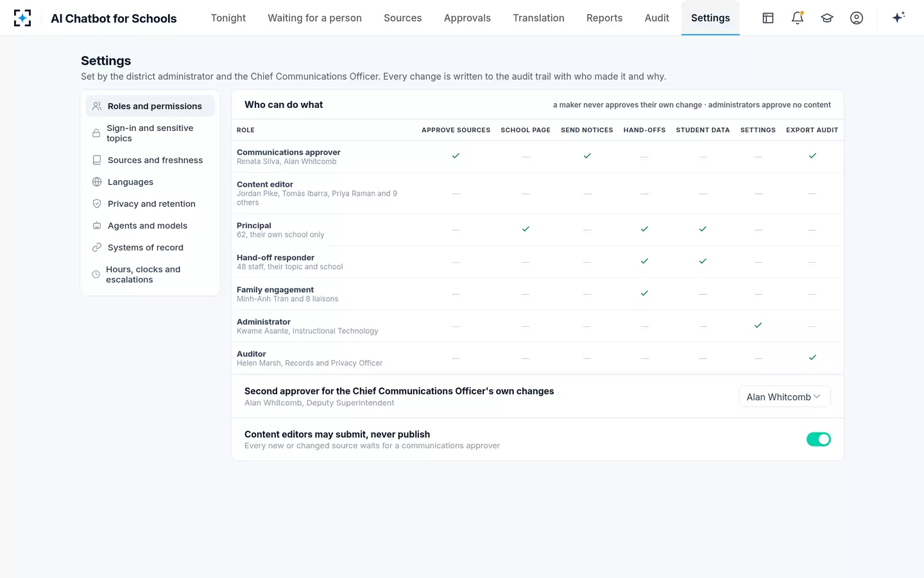Select the Settings tab

(x=710, y=18)
